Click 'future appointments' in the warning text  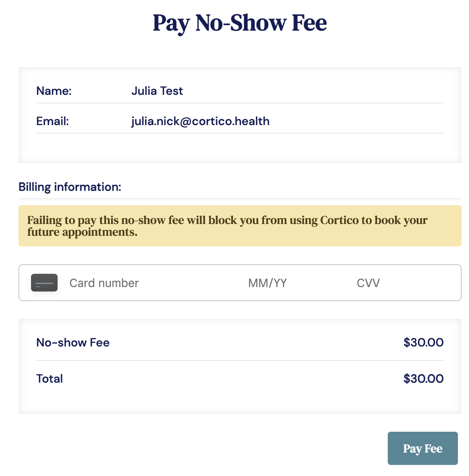(x=82, y=232)
